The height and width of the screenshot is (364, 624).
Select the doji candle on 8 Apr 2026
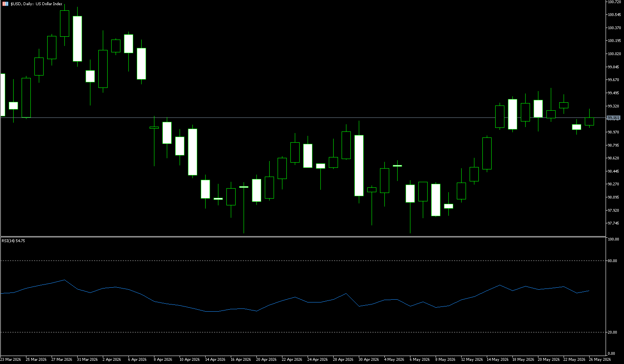click(x=154, y=127)
